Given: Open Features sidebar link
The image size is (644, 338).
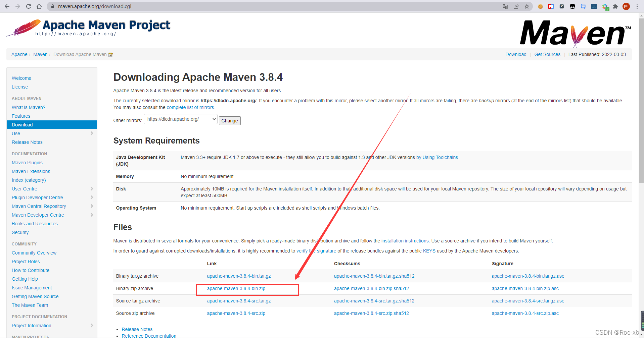Looking at the screenshot, I should 21,116.
